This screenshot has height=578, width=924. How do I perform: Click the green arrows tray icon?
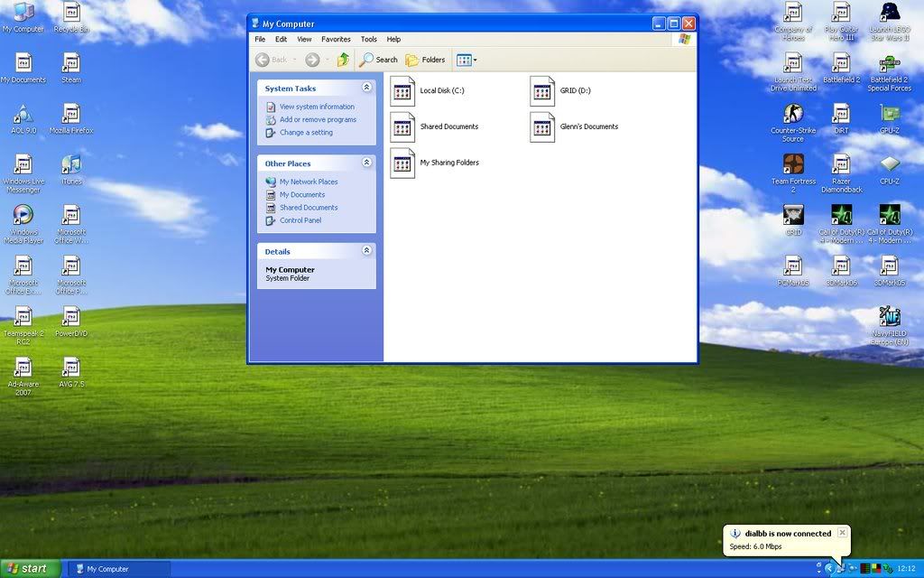pos(888,569)
